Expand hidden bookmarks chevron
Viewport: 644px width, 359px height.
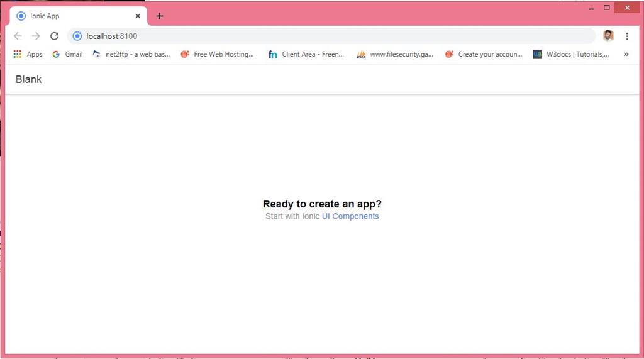coord(626,54)
